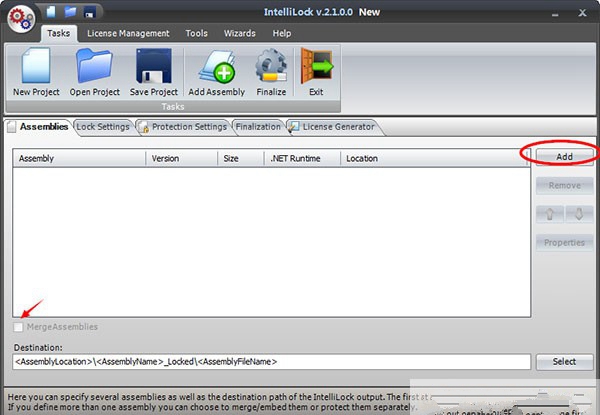Sort by the .NET Runtime column header
The height and width of the screenshot is (415, 600).
tap(302, 158)
